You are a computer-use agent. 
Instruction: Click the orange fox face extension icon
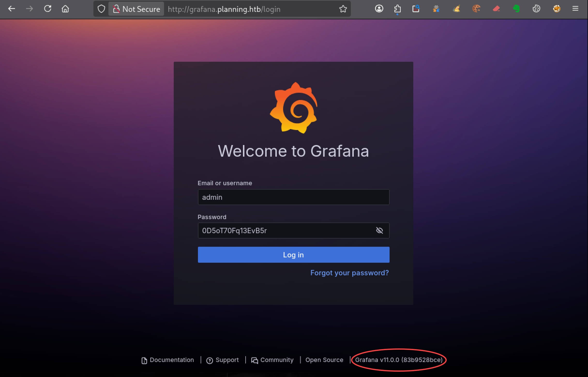(x=557, y=9)
